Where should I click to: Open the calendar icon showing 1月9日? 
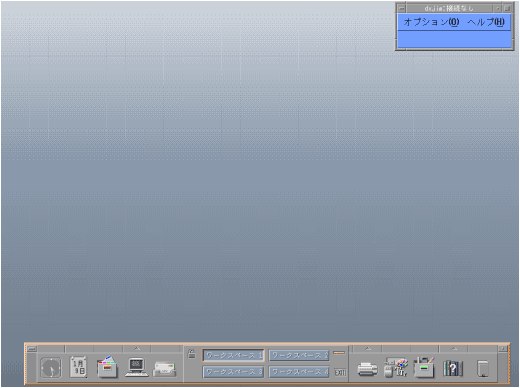point(79,367)
